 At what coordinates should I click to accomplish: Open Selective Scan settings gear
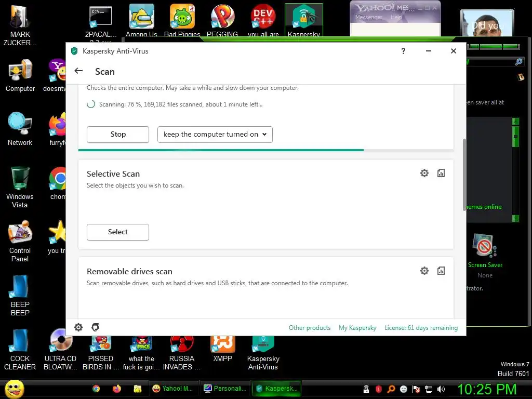pyautogui.click(x=424, y=173)
